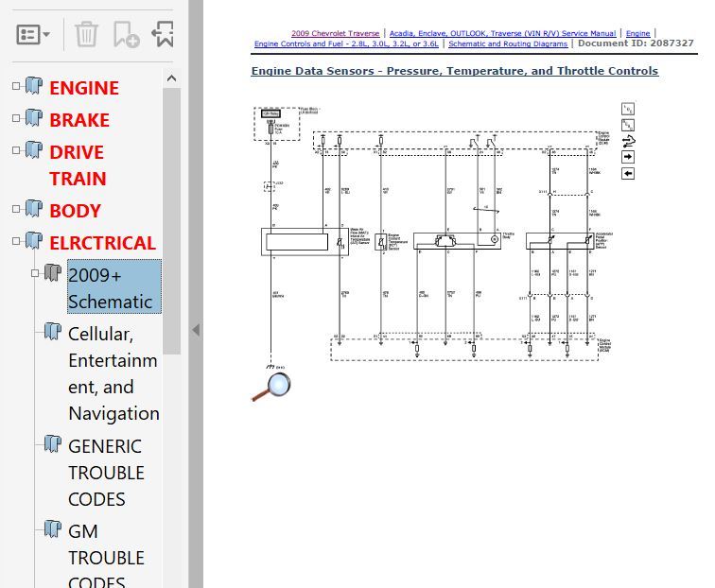
Task: Click the add new bookmark icon
Action: point(127,34)
